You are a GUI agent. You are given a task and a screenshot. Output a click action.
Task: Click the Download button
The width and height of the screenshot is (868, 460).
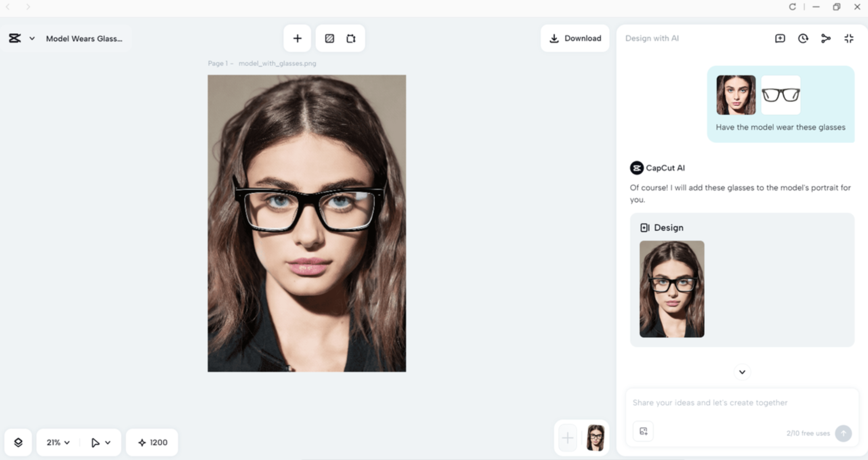[575, 38]
